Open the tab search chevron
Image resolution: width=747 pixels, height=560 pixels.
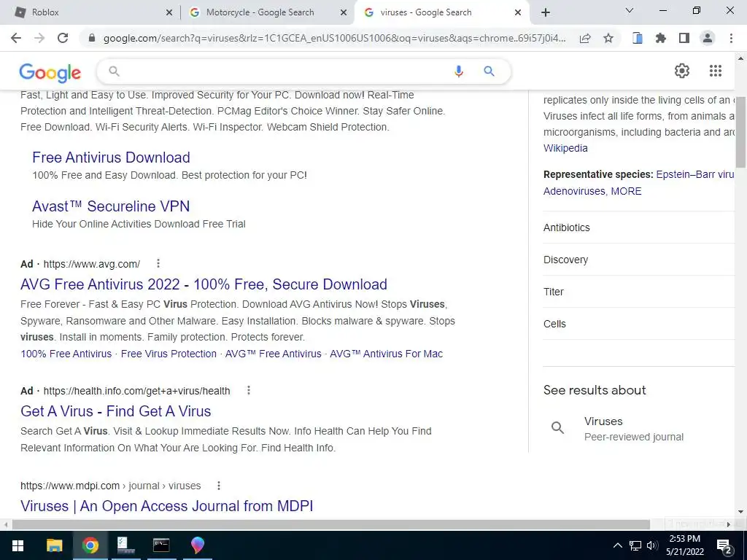630,10
